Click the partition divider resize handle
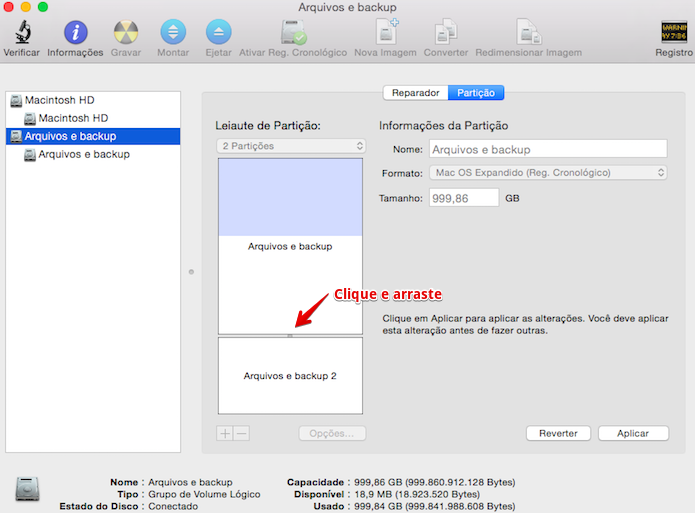695x513 pixels. click(x=290, y=336)
